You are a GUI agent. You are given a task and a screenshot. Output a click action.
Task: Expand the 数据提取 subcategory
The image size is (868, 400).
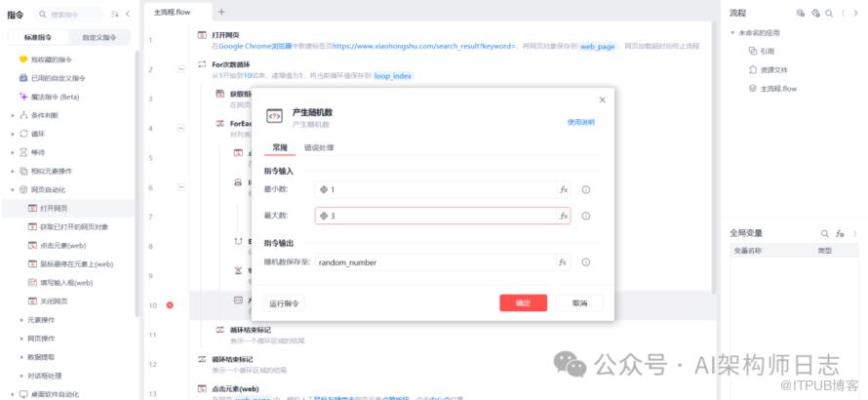click(x=21, y=357)
